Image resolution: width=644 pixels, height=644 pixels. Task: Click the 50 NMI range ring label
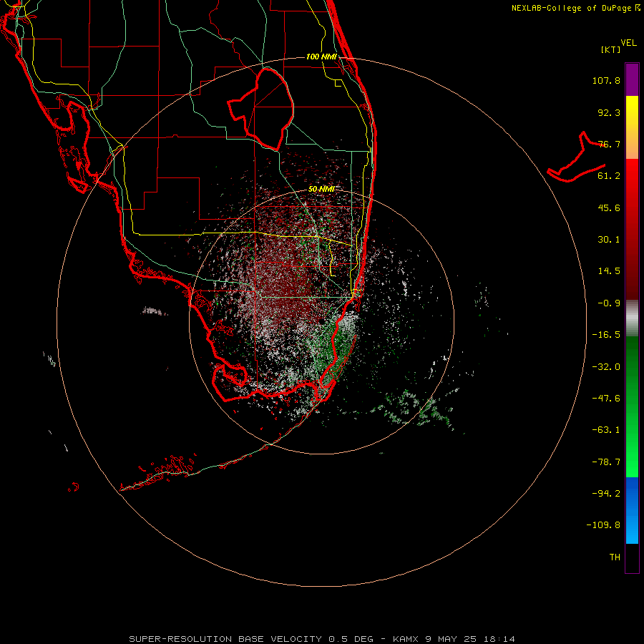click(321, 189)
